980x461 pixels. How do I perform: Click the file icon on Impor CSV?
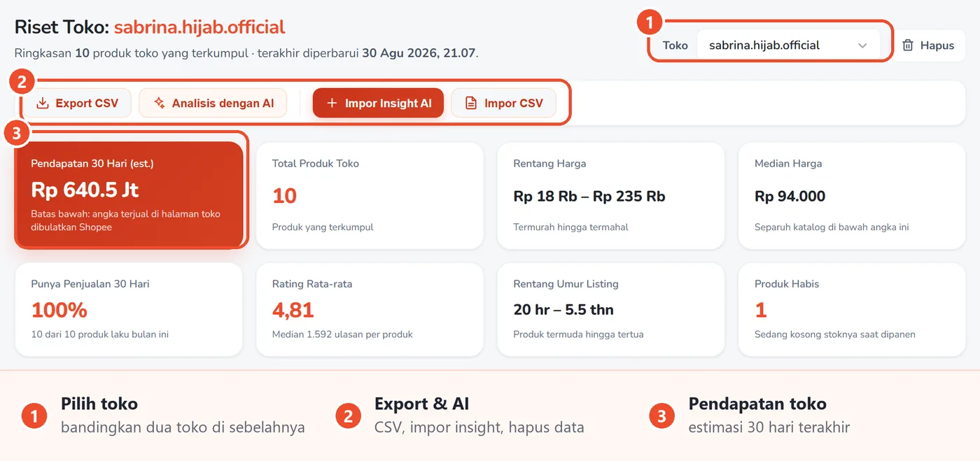pos(472,103)
